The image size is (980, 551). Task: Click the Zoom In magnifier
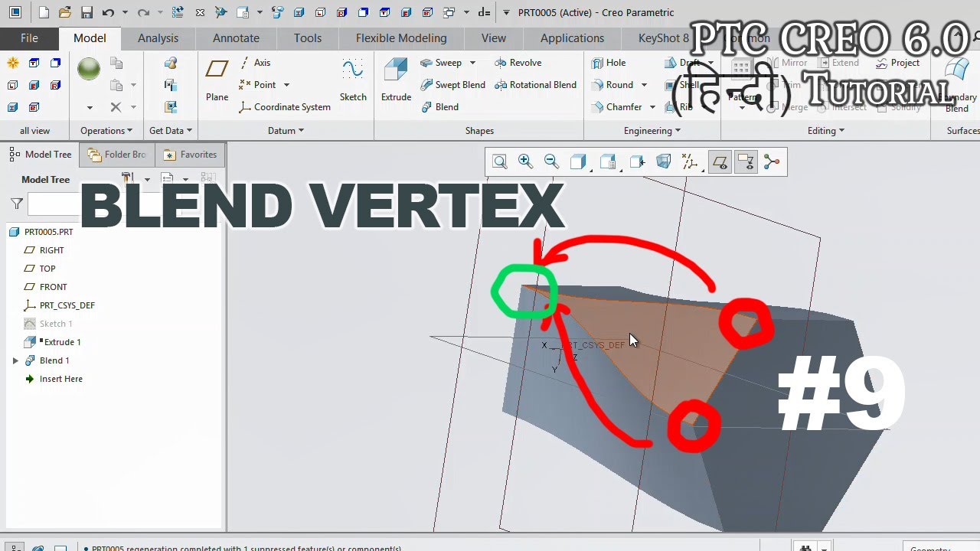pyautogui.click(x=525, y=161)
